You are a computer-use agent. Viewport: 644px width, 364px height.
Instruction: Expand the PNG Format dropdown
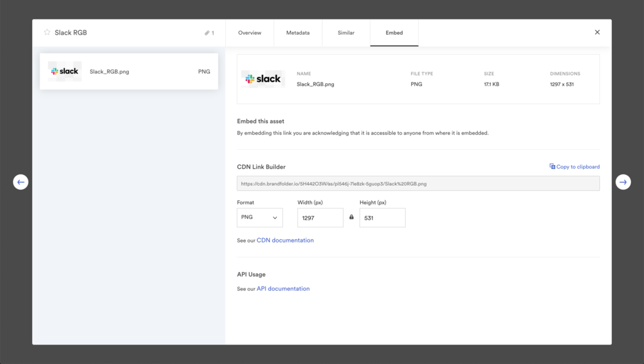tap(260, 217)
